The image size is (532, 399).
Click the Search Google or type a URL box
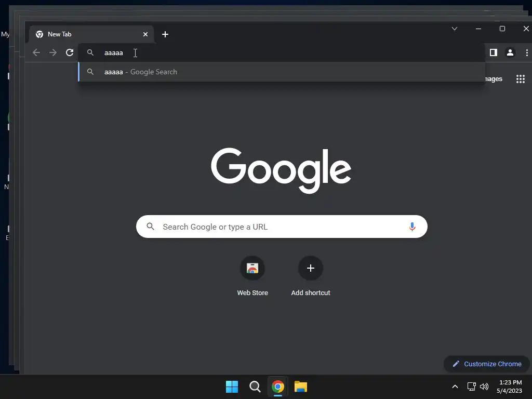pos(282,227)
